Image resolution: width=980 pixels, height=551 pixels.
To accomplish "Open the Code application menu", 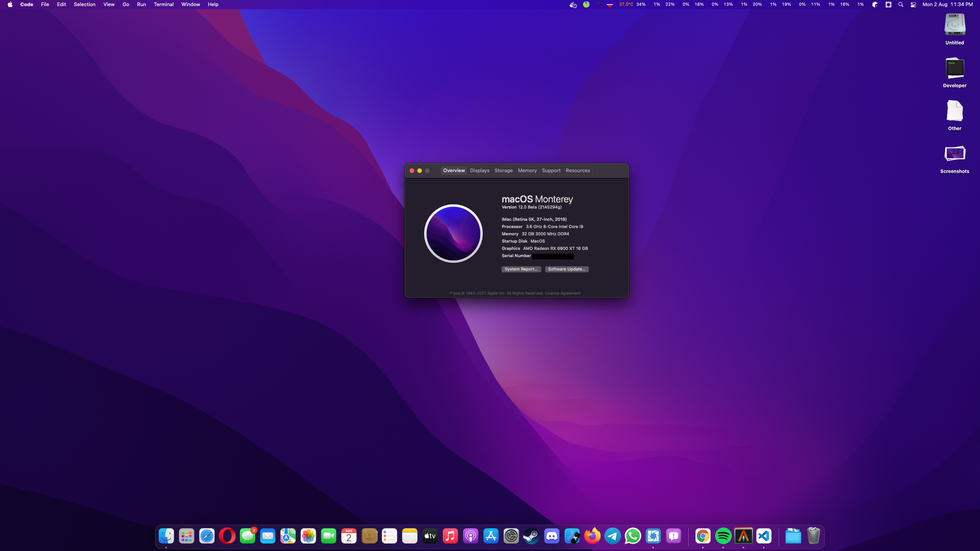I will click(x=26, y=5).
